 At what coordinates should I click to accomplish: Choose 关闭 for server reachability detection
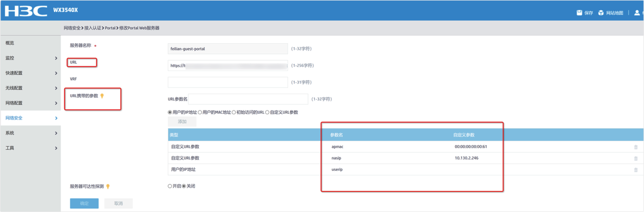(184, 186)
